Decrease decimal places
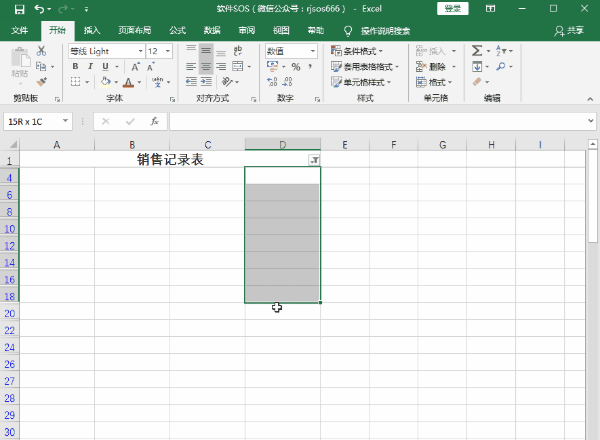The image size is (600, 440). [287, 81]
